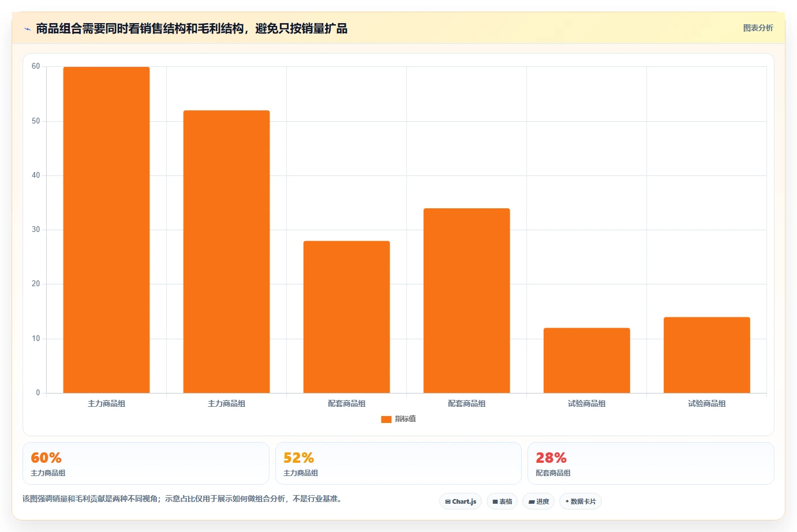Toggle the 指标值 legend item
Screen dimensions: 797x532
(x=398, y=419)
